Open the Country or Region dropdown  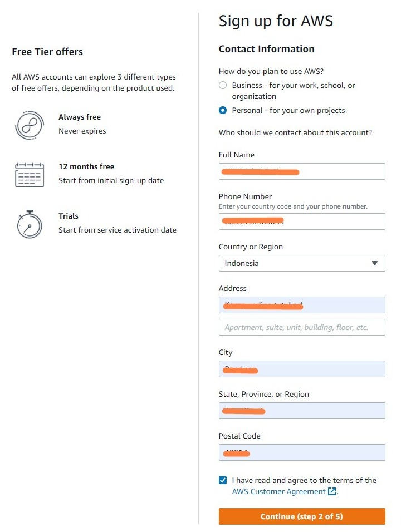click(x=301, y=263)
